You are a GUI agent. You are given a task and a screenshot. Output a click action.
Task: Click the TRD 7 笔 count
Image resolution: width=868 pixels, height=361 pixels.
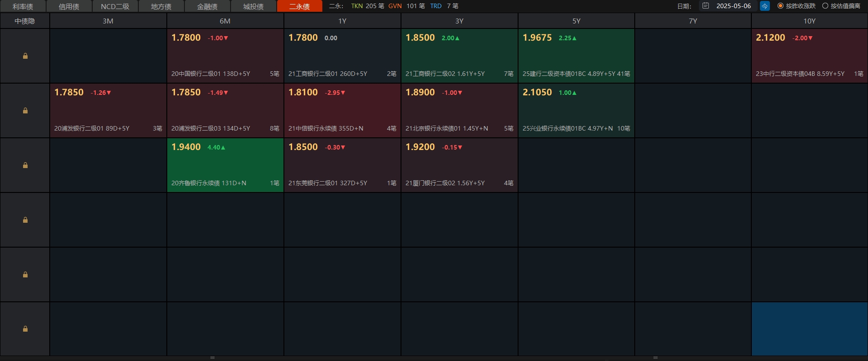(x=444, y=6)
